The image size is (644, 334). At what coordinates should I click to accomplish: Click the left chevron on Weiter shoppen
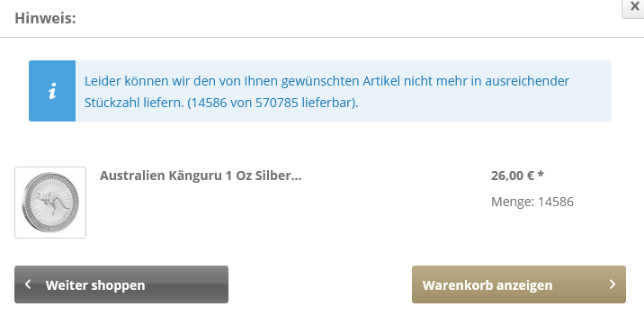28,284
